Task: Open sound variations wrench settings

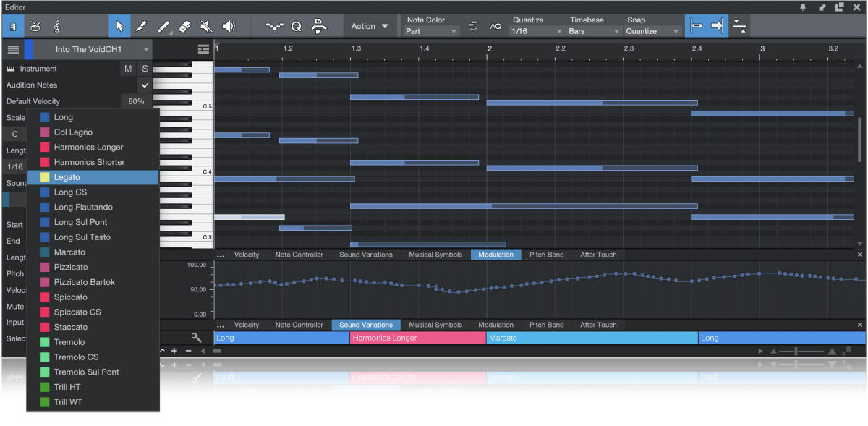Action: click(x=196, y=338)
